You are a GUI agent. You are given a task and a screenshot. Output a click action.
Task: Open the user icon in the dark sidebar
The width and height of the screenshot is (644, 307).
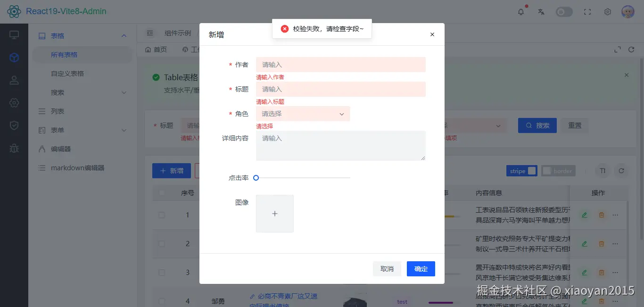tap(14, 80)
